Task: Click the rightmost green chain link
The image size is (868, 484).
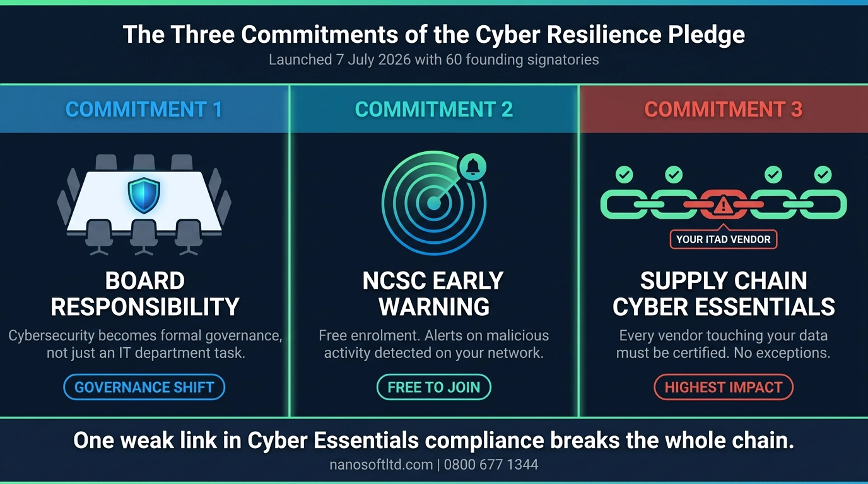Action: (x=823, y=205)
